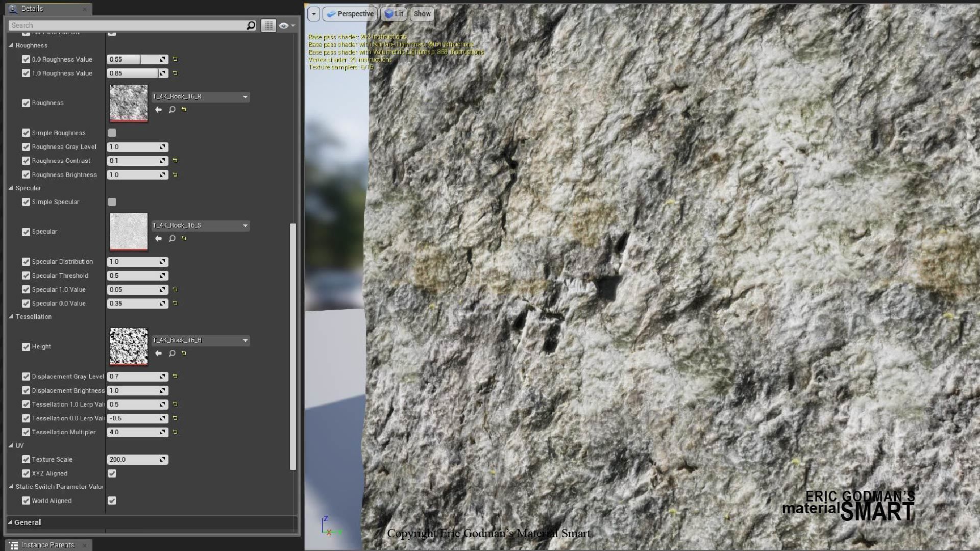Reset 0.0 Roughness Value to default

pos(175,59)
